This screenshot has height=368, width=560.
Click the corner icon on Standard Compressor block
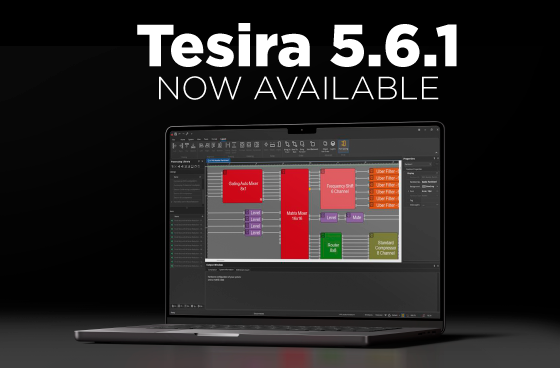pos(371,235)
